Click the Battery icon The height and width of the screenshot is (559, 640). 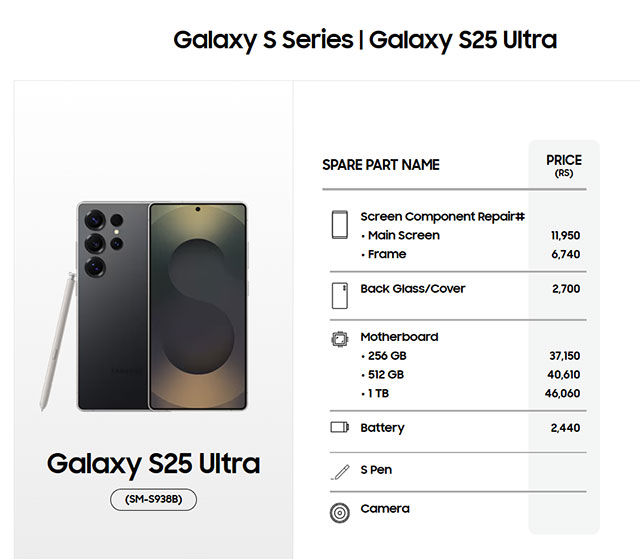pyautogui.click(x=339, y=428)
